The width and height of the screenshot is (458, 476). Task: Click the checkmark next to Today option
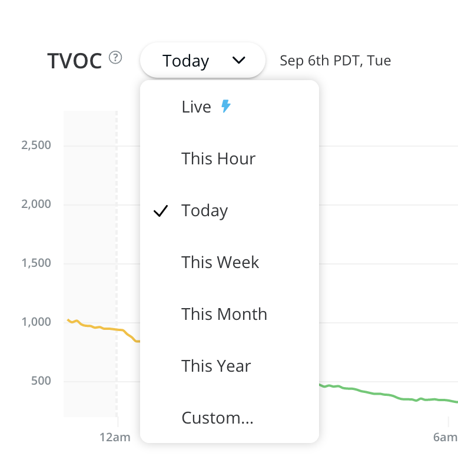pos(161,211)
